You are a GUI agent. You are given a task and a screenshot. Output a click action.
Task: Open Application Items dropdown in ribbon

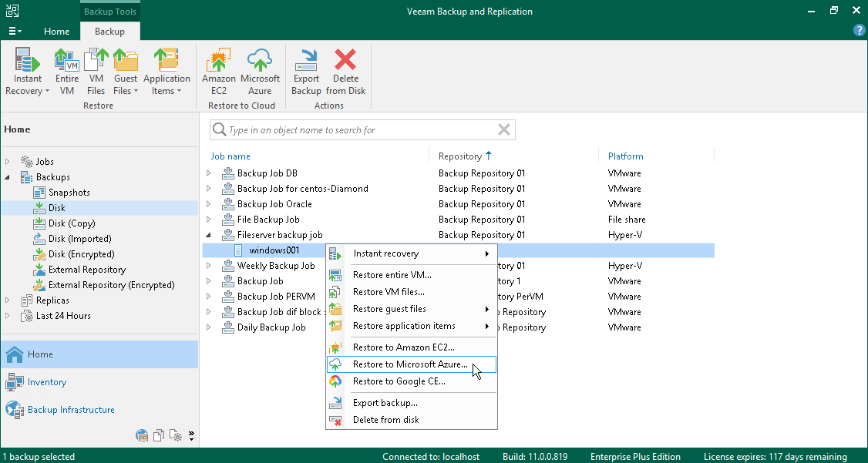point(167,72)
